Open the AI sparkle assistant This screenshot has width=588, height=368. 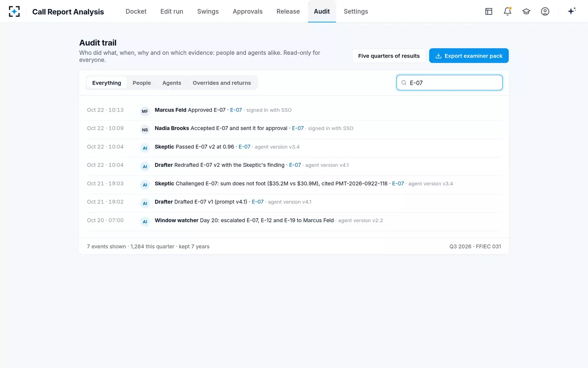572,11
